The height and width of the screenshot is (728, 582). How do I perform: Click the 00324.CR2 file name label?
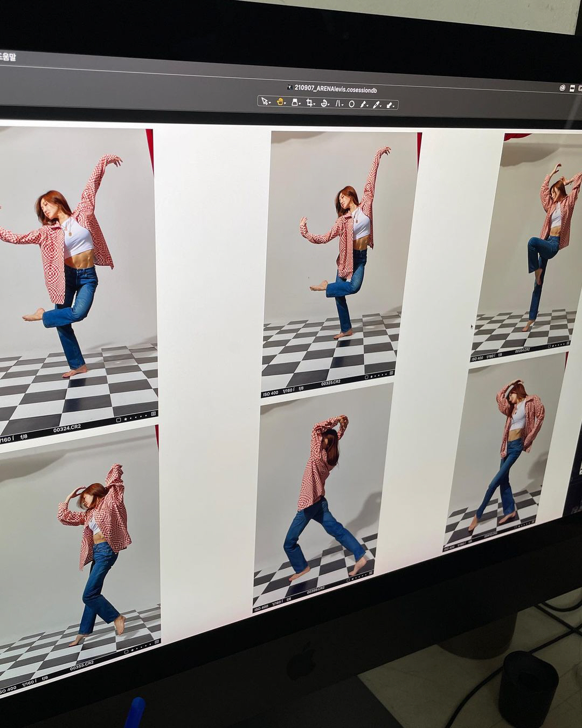(x=67, y=429)
